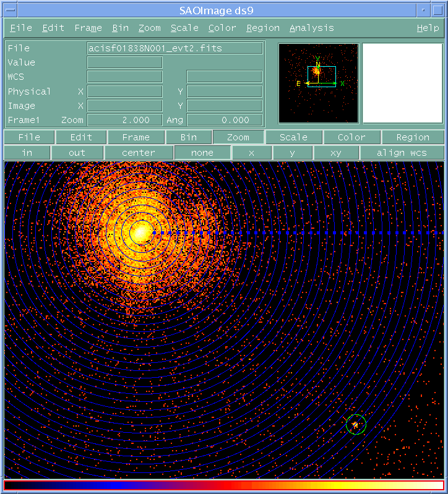
Task: Click the Ang field showing 0.000
Action: point(225,120)
